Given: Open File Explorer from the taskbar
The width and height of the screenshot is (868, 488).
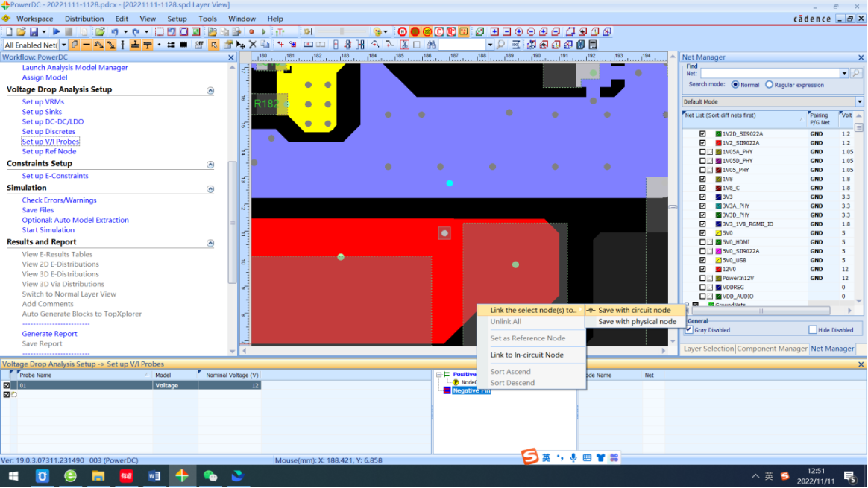Looking at the screenshot, I should [98, 476].
